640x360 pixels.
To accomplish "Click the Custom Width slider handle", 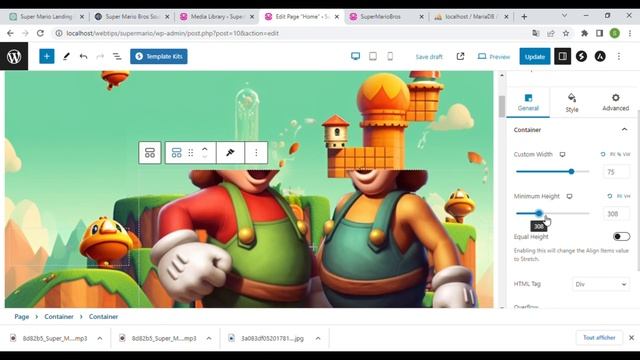I will 571,171.
